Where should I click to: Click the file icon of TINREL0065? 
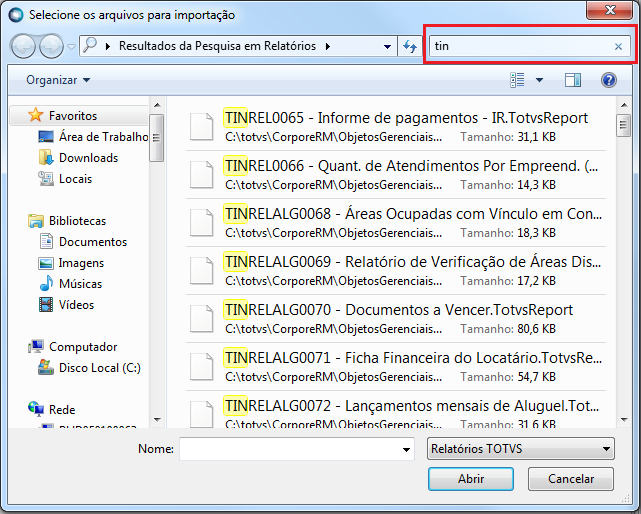pyautogui.click(x=202, y=126)
